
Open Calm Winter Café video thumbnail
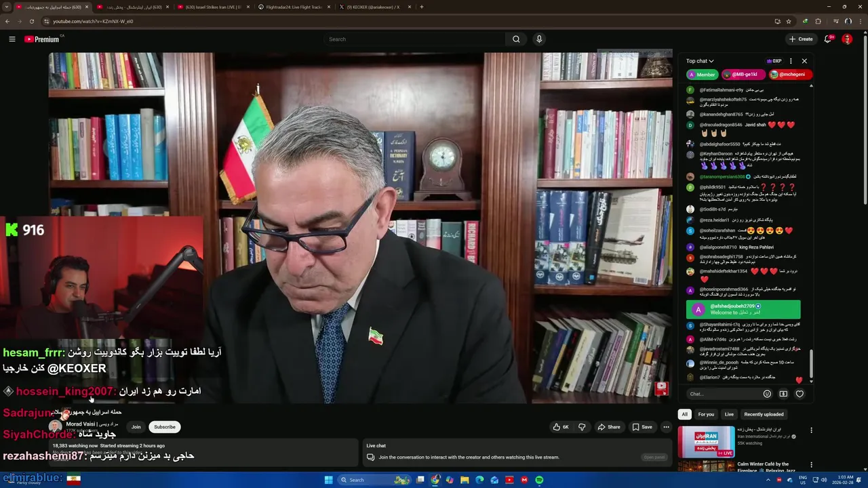706,466
